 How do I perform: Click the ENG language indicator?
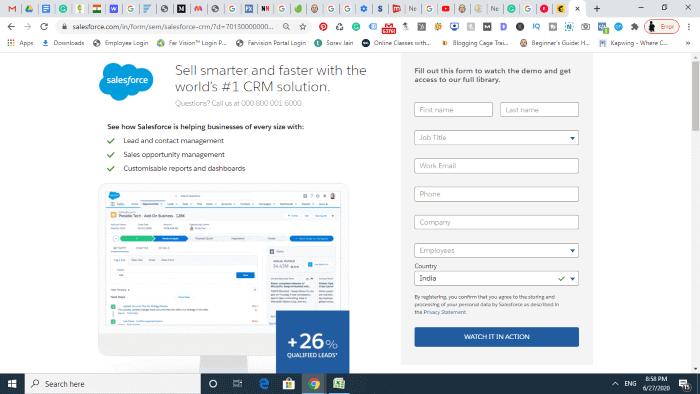click(x=630, y=384)
